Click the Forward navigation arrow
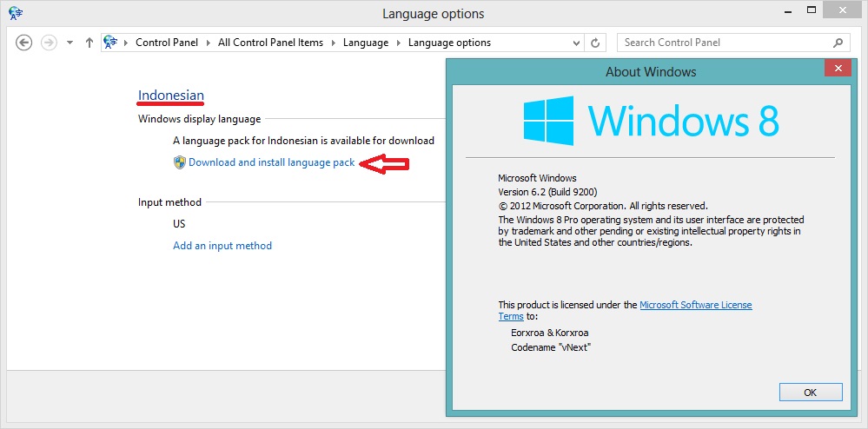 click(50, 42)
